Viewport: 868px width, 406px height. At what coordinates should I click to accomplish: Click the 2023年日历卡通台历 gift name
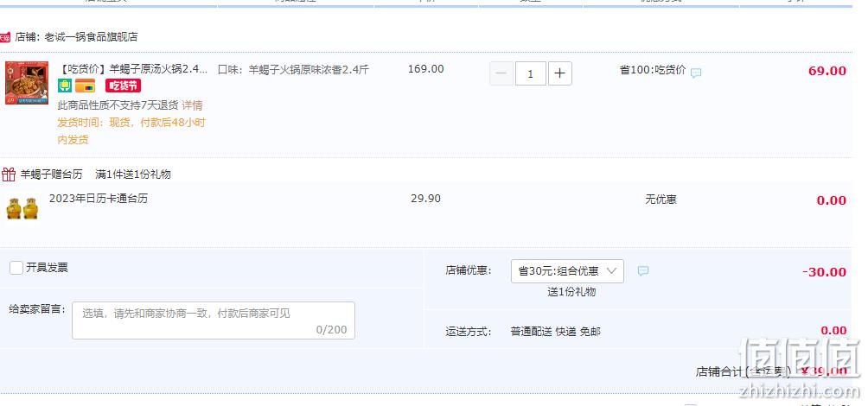(99, 199)
